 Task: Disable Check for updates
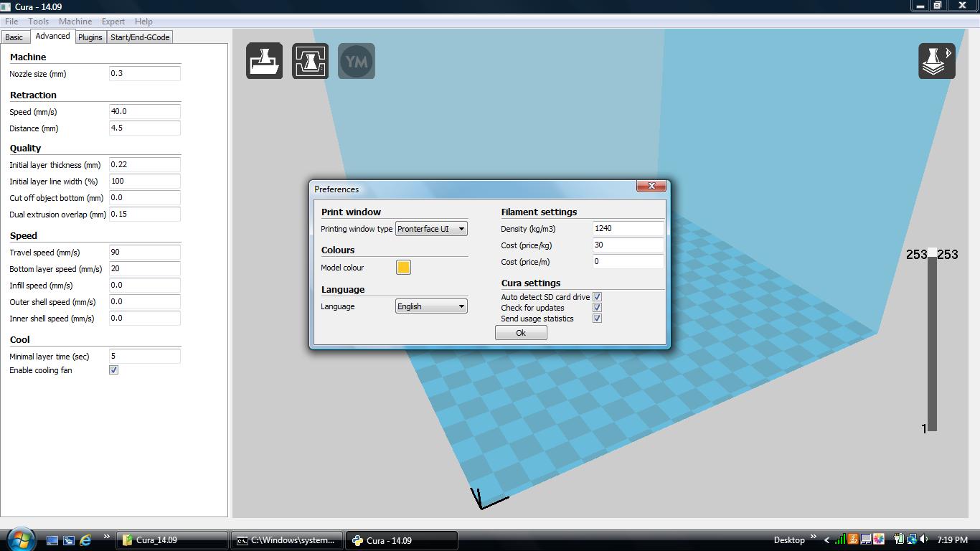[597, 307]
